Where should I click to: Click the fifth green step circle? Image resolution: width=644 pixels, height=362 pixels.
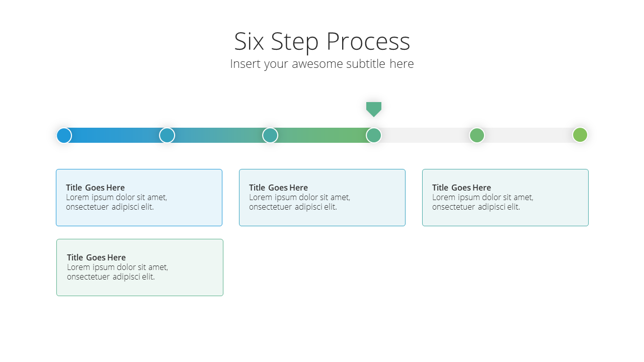pyautogui.click(x=477, y=135)
